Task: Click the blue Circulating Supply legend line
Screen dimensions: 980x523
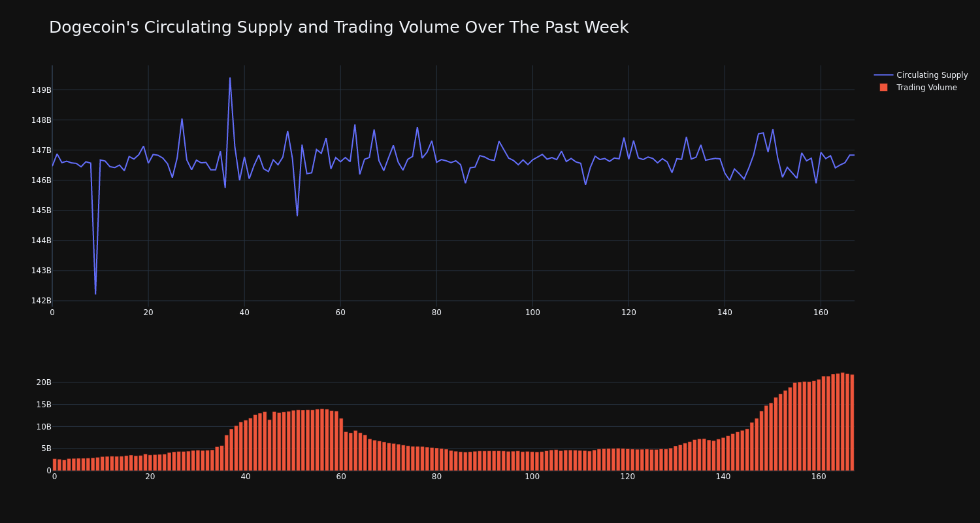Action: pos(883,75)
